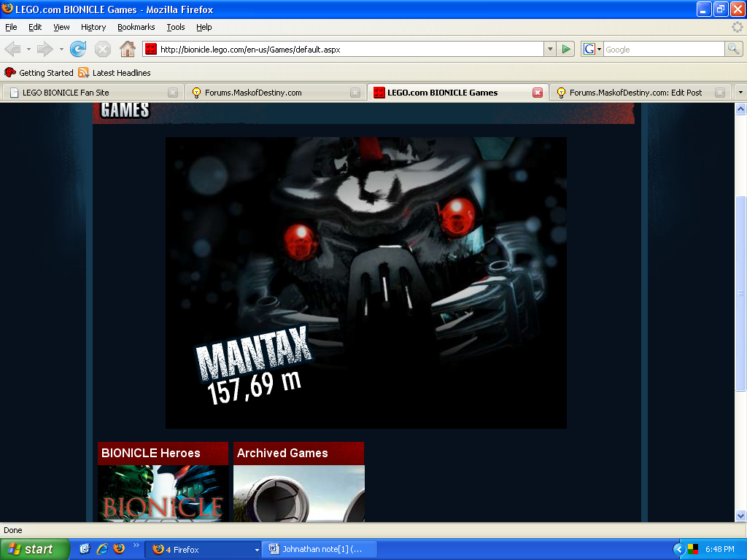
Task: Open the forward history dropdown arrow
Action: [61, 49]
